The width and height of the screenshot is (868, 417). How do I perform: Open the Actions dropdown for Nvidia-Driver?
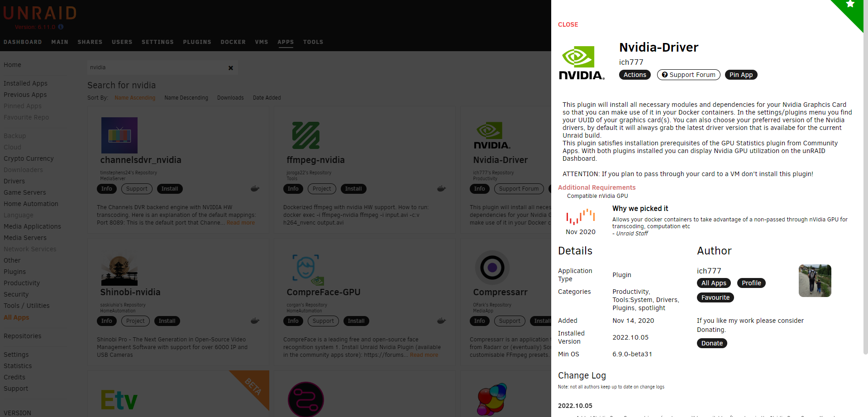(635, 75)
